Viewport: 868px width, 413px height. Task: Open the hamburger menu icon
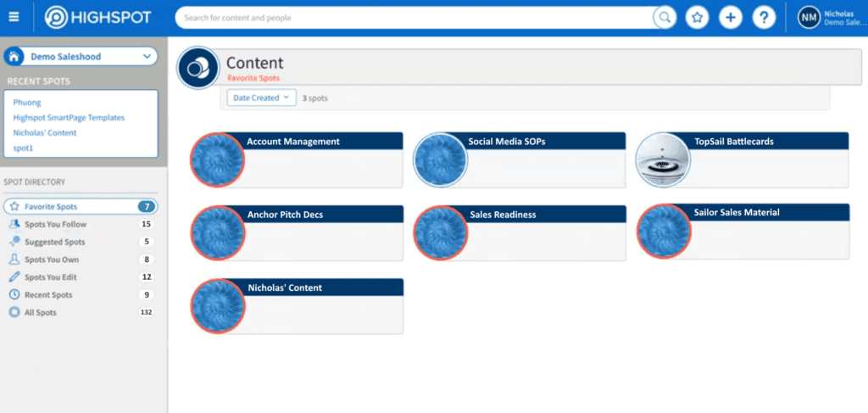pos(14,17)
